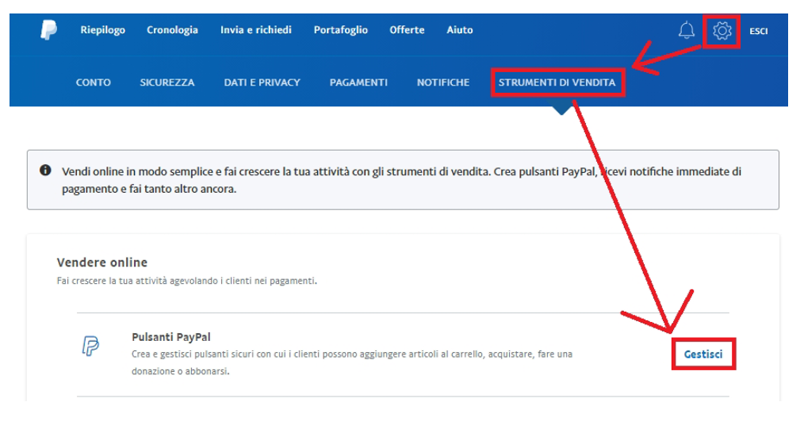Go to Riepilogo
The height and width of the screenshot is (425, 800).
tap(103, 30)
